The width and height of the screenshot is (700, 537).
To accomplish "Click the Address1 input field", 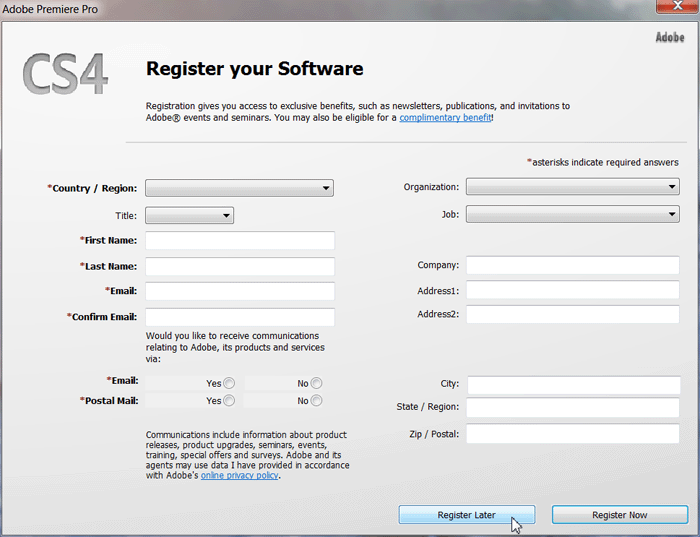I will click(573, 290).
